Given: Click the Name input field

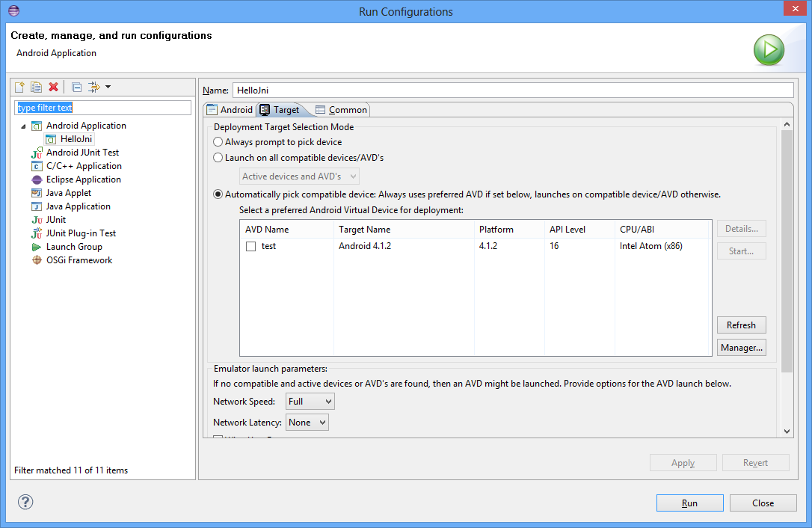Looking at the screenshot, I should pos(512,90).
